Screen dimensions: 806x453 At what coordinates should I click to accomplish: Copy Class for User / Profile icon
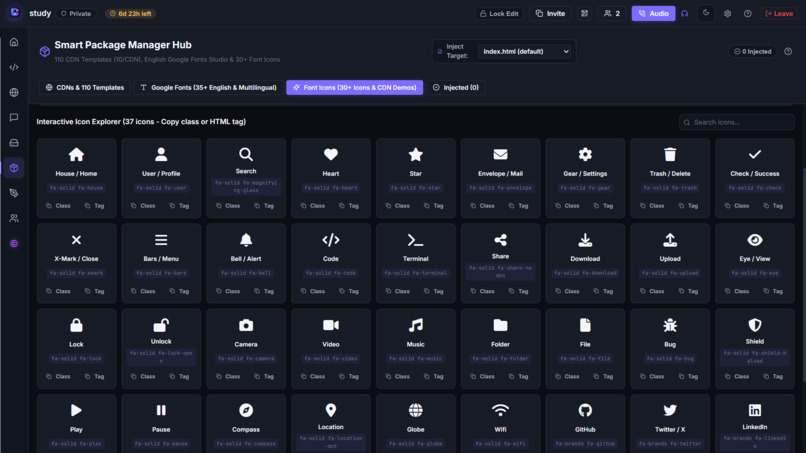143,206
